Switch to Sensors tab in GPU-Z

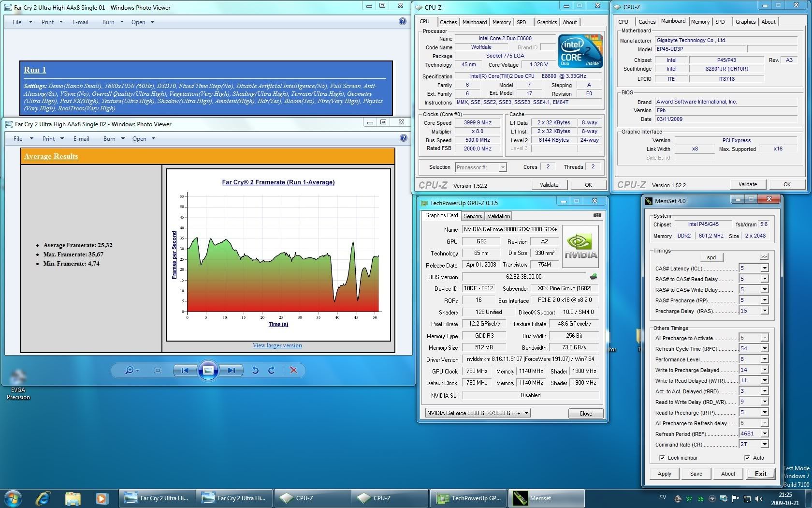[473, 216]
